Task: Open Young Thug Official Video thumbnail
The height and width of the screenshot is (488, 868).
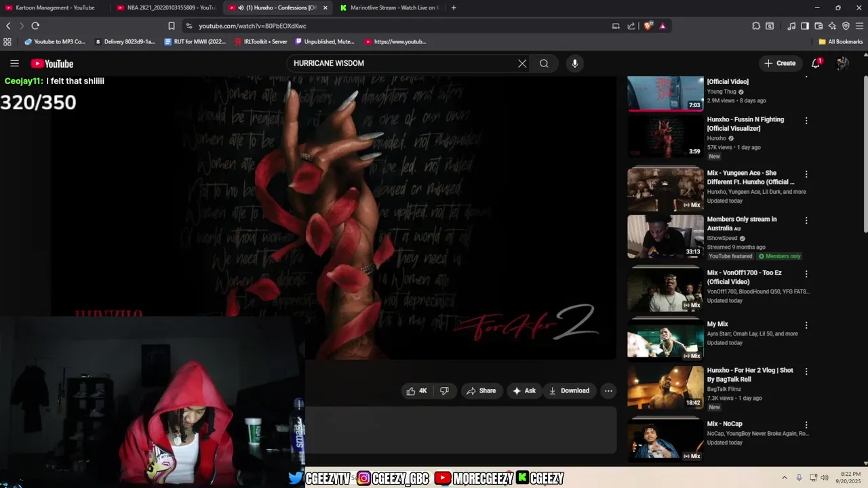Action: (x=665, y=93)
